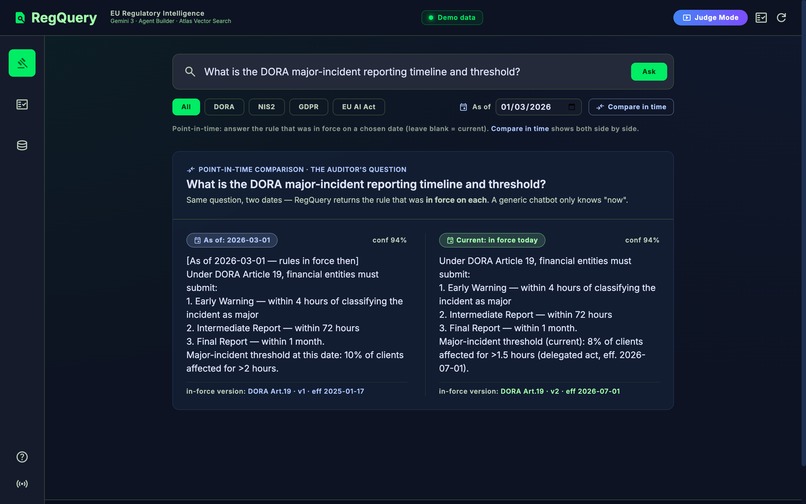
Task: Click DORA Art.19 v2 eff 2026-07-01 version
Action: coord(560,391)
